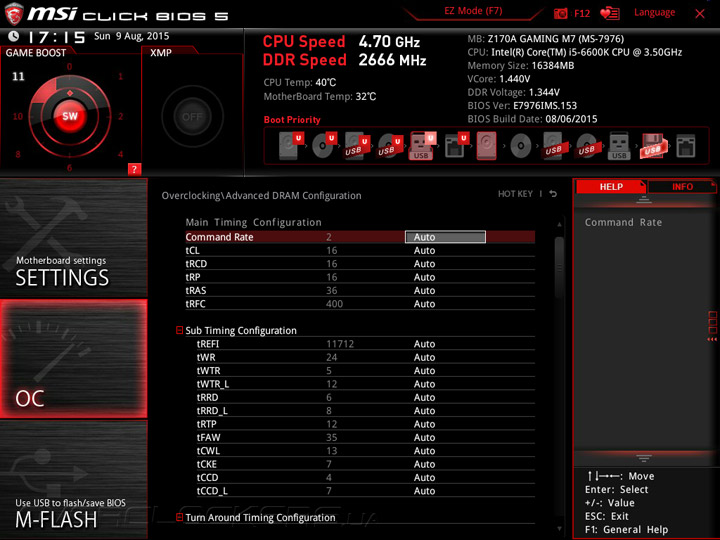Collapse Sub Timing Configuration section
Image resolution: width=720 pixels, height=540 pixels.
pos(180,330)
